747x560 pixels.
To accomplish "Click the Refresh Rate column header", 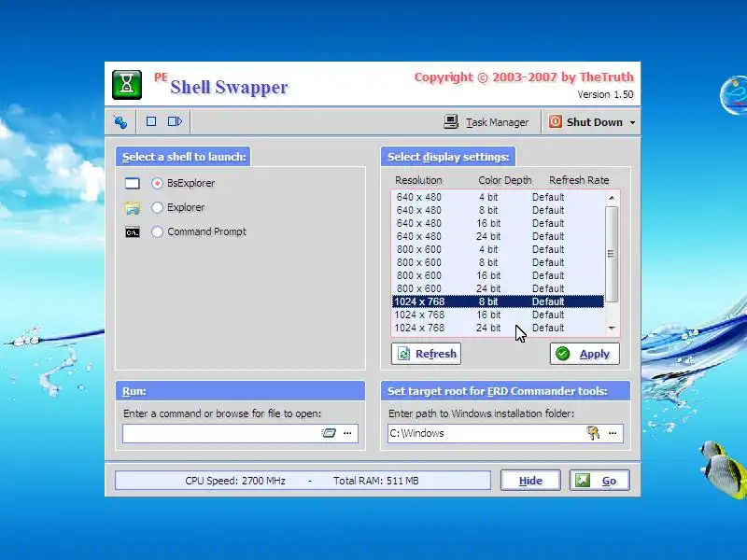I will (x=579, y=180).
